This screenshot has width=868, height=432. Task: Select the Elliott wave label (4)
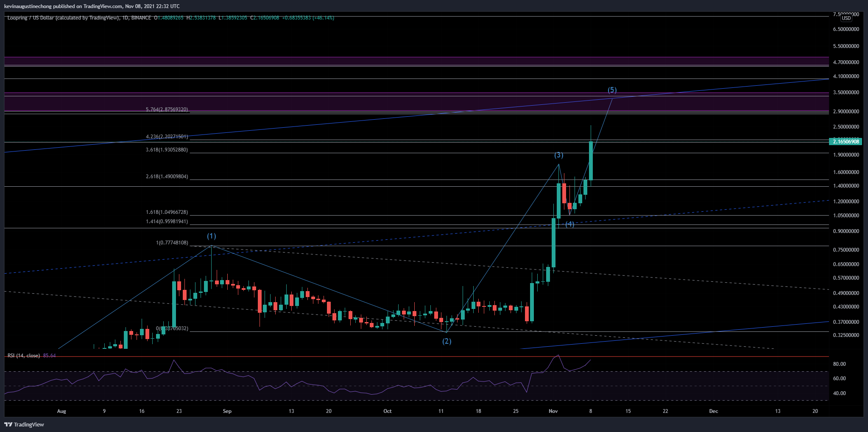click(x=570, y=224)
